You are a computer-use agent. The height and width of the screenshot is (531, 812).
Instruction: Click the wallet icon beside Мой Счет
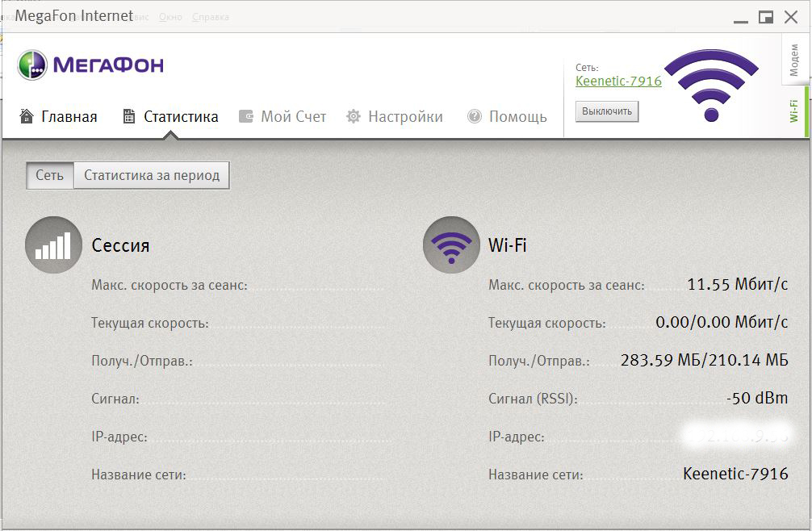click(x=246, y=116)
